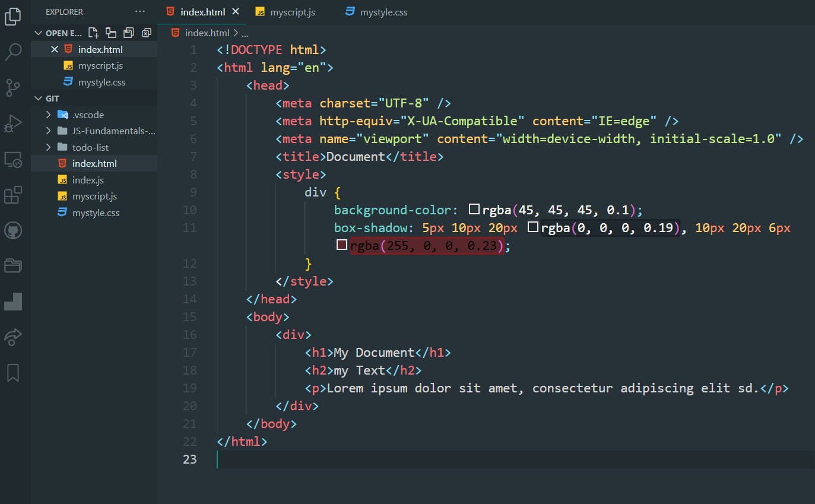Viewport: 815px width, 504px height.
Task: Switch to the index.html tab
Action: click(203, 12)
